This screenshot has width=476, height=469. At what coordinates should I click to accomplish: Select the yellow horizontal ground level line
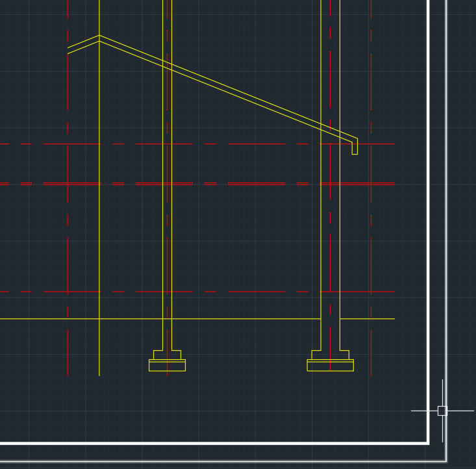[x=197, y=319]
